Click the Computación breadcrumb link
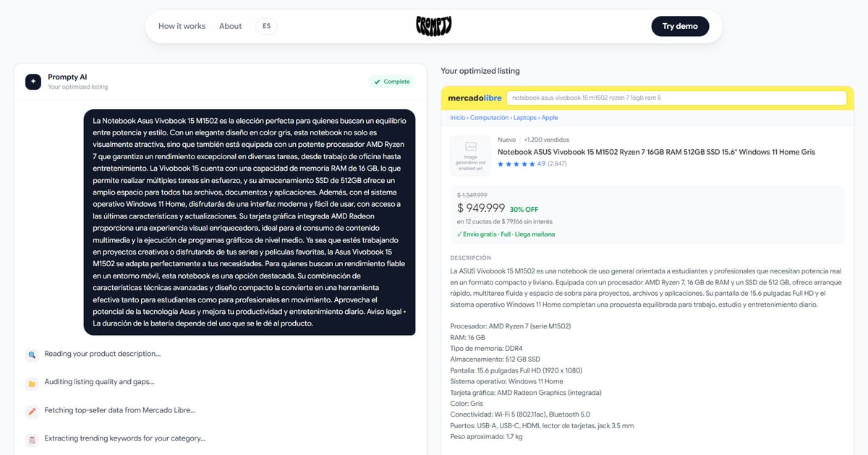 tap(490, 117)
